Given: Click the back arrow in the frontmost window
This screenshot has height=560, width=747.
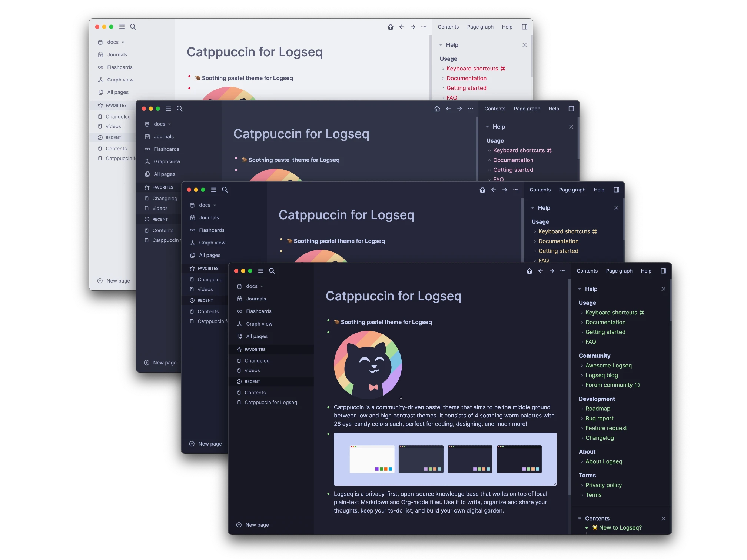Looking at the screenshot, I should point(541,271).
